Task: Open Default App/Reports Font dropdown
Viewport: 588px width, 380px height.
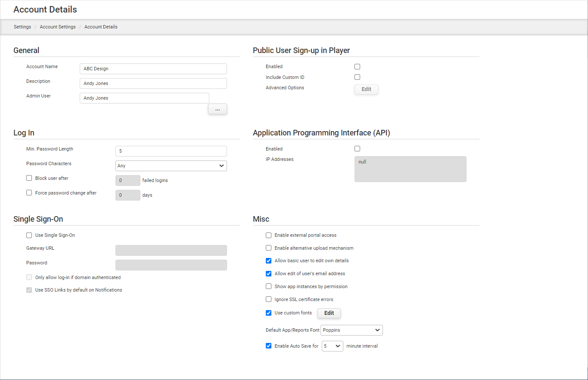Action: [352, 330]
